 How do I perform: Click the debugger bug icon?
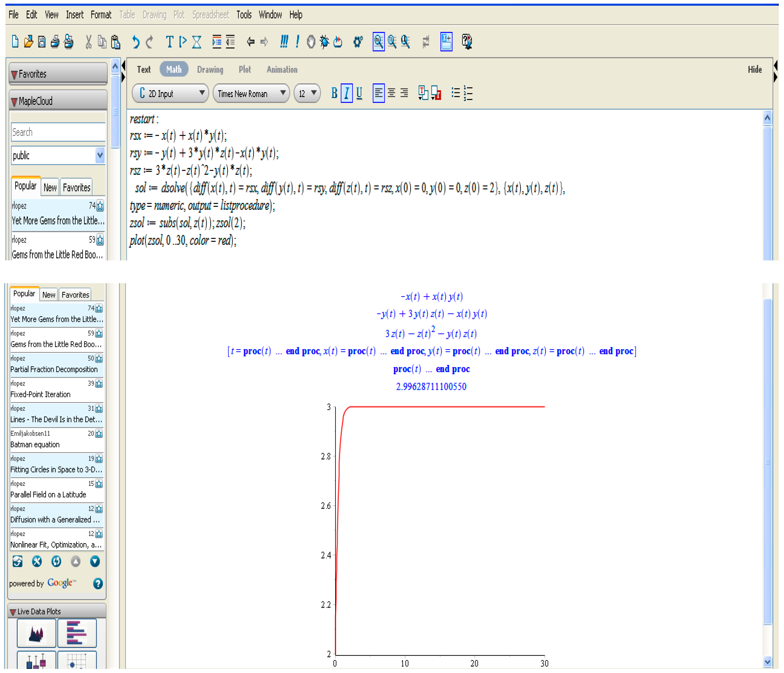click(324, 42)
